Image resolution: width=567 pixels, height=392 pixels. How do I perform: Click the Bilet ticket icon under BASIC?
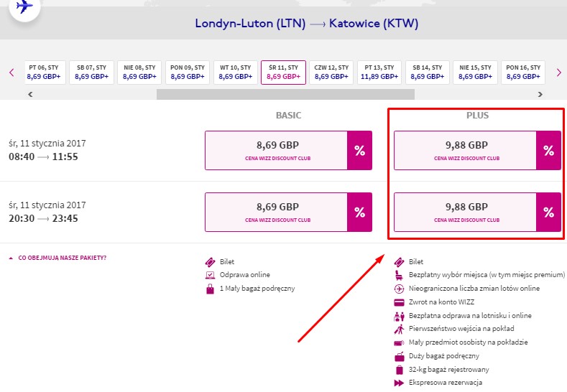click(x=210, y=262)
